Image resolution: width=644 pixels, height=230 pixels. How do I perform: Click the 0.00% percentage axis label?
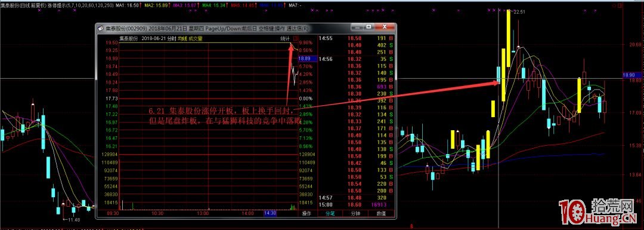coord(306,99)
